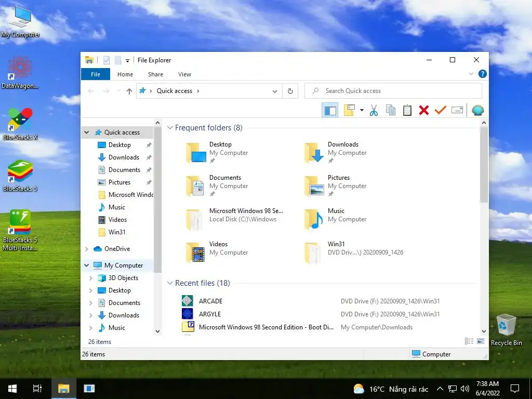The height and width of the screenshot is (399, 532).
Task: Select the Music frequent folder icon
Action: [314, 219]
